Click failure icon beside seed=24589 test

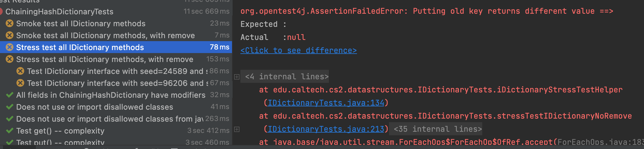(20, 71)
